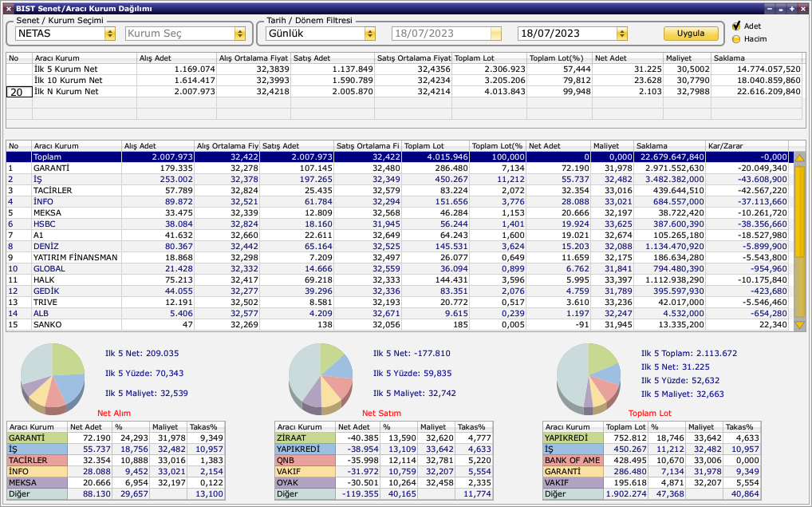Click Net Adet header in upper summary table
The height and width of the screenshot is (507, 812).
[x=627, y=58]
